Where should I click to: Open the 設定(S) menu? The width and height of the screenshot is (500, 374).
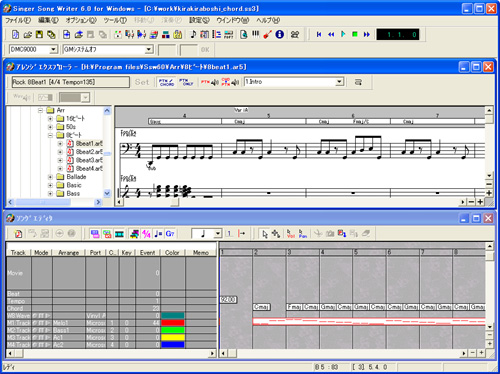point(199,20)
